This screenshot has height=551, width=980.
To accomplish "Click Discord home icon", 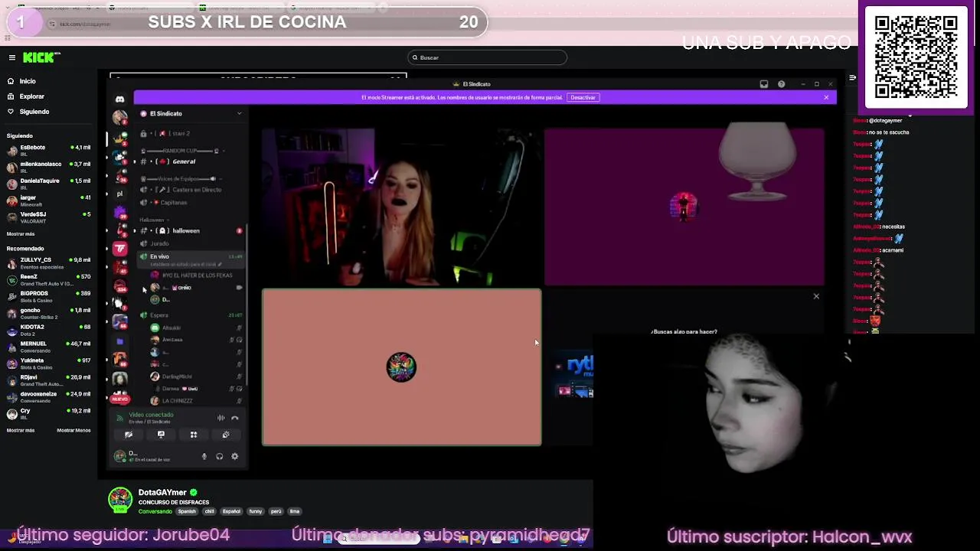I will 120,99.
